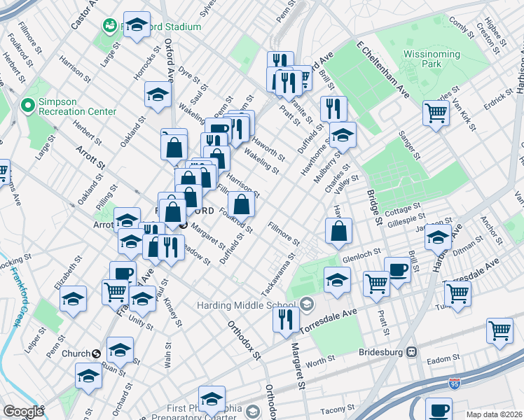Select the E Cheltenham Ave street label
The width and height of the screenshot is (524, 420).
point(383,69)
